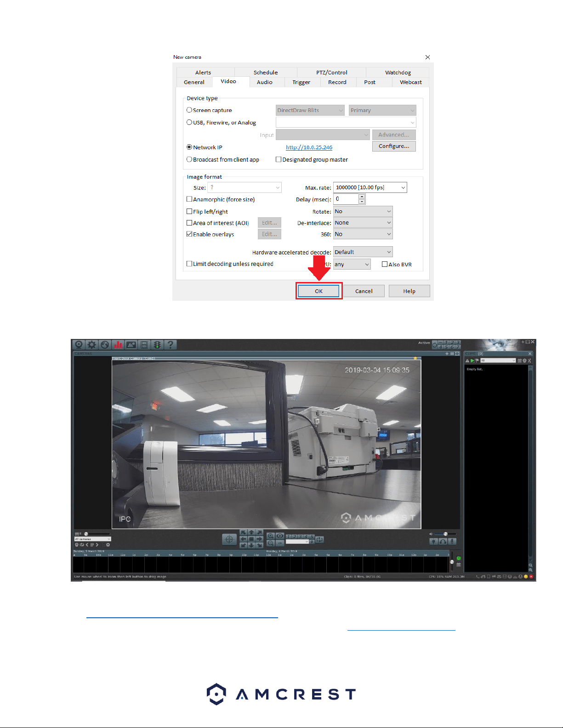The image size is (563, 728).
Task: Switch to the Audio tab
Action: [x=264, y=82]
